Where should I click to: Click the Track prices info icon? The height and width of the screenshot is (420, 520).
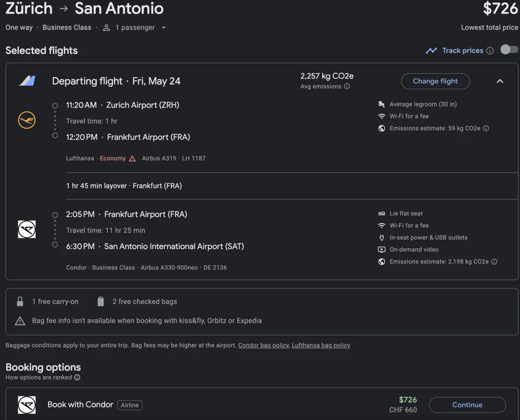click(x=490, y=51)
